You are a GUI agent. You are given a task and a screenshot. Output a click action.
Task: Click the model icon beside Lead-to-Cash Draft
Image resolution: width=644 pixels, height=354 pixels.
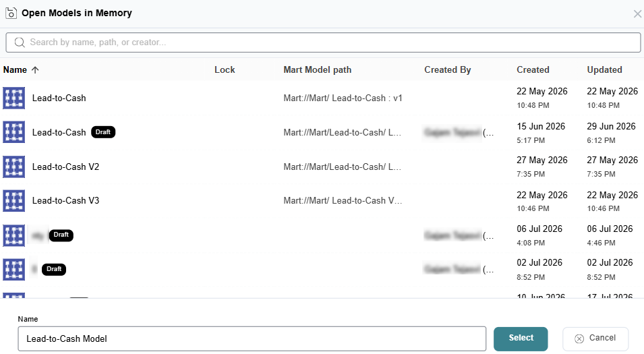point(14,132)
